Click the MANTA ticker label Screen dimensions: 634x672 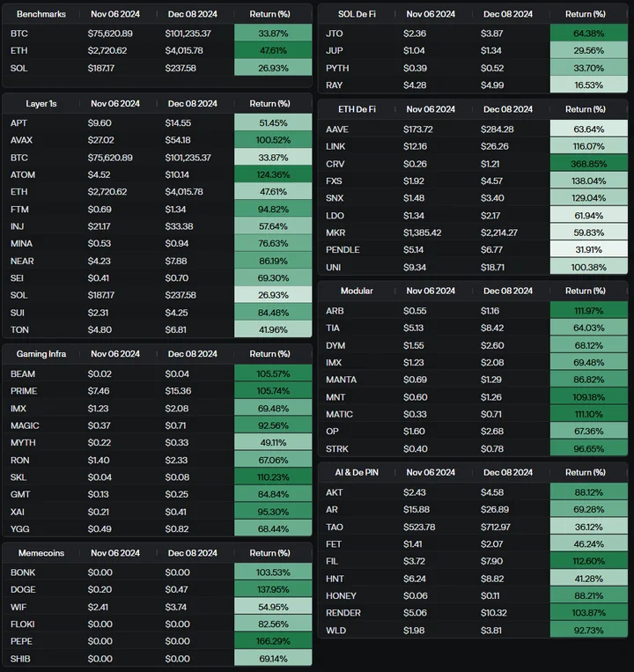click(x=342, y=380)
